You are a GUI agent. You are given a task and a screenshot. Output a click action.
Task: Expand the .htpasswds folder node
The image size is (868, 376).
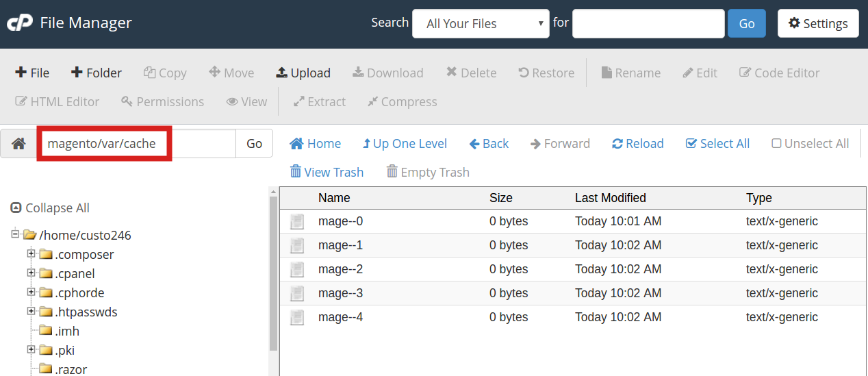(31, 312)
